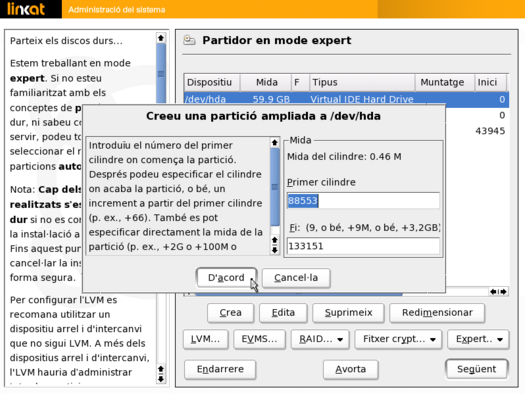Click the Redimensionar button

(x=437, y=313)
